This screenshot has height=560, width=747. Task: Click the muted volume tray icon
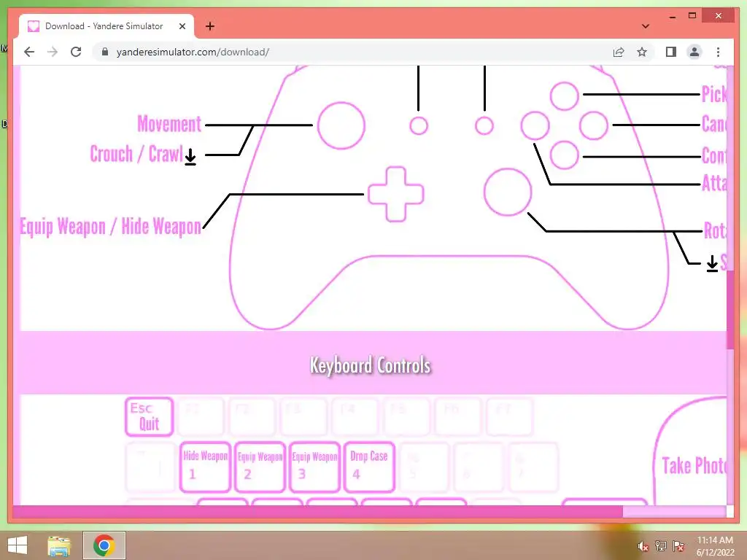click(643, 546)
